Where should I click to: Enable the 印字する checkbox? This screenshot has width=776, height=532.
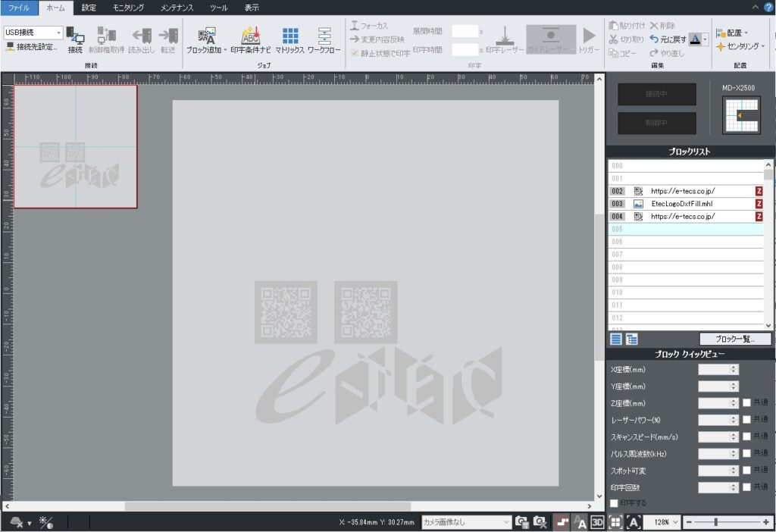click(x=614, y=503)
